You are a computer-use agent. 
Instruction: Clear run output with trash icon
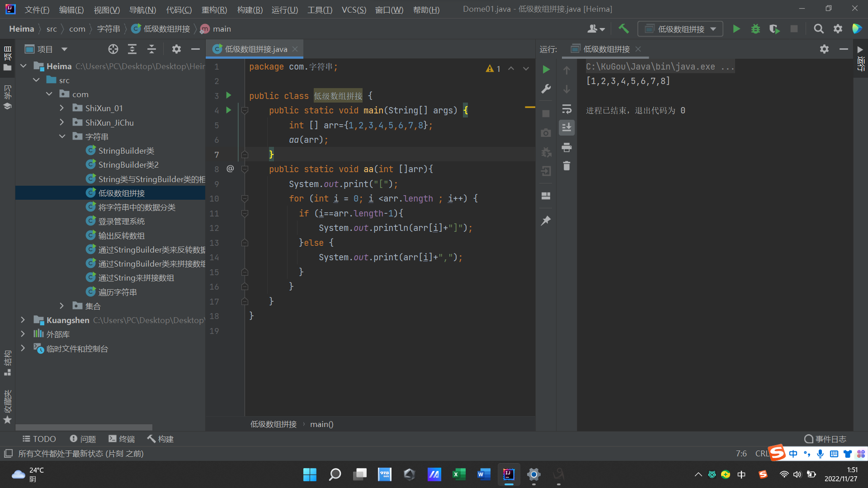tap(566, 166)
